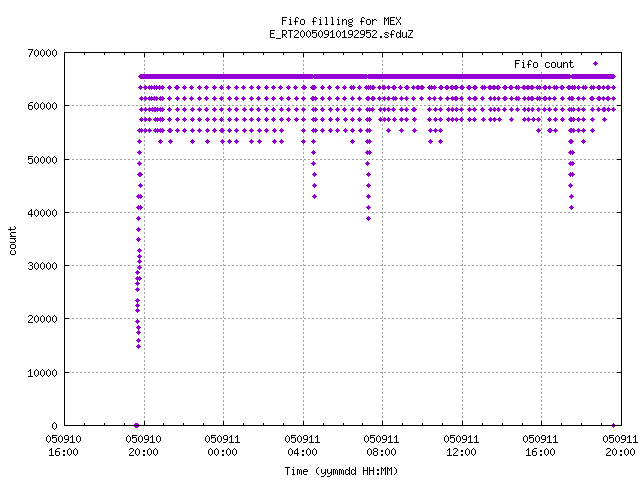Click the y-axis value 50000

coord(42,160)
